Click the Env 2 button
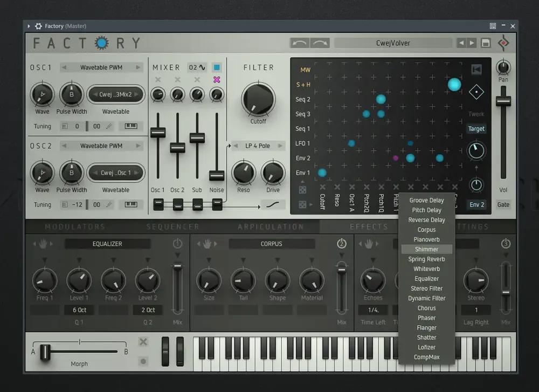 (x=476, y=204)
